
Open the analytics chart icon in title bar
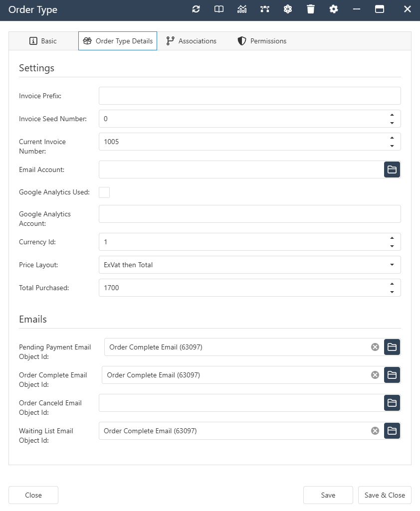[241, 9]
